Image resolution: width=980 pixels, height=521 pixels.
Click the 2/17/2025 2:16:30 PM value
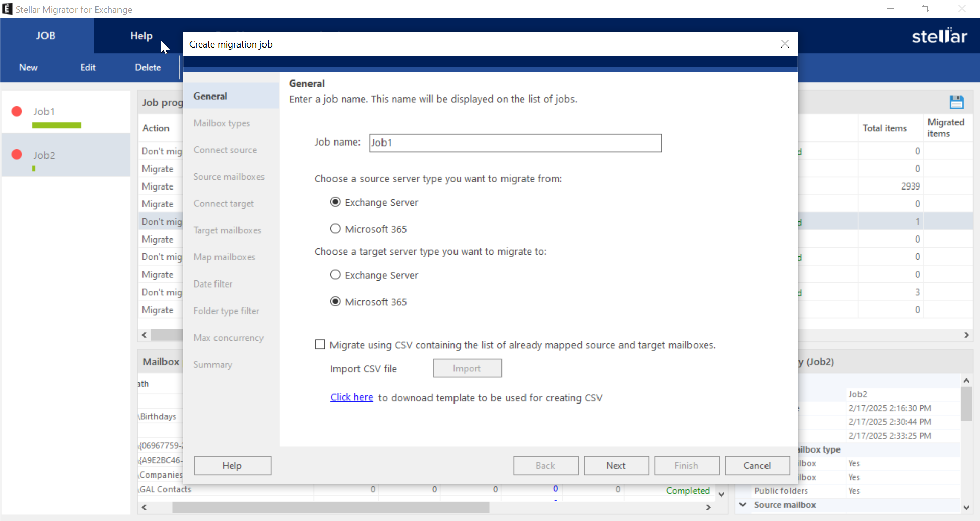click(890, 408)
